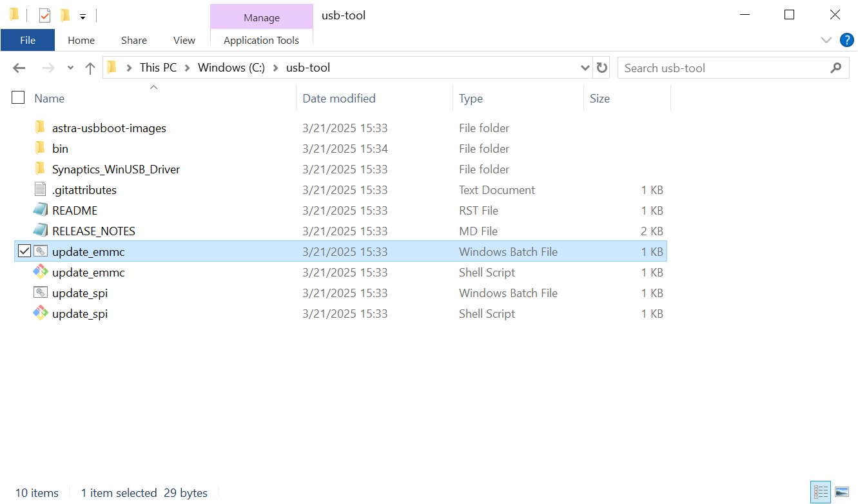
Task: Open the bin folder
Action: tap(60, 148)
